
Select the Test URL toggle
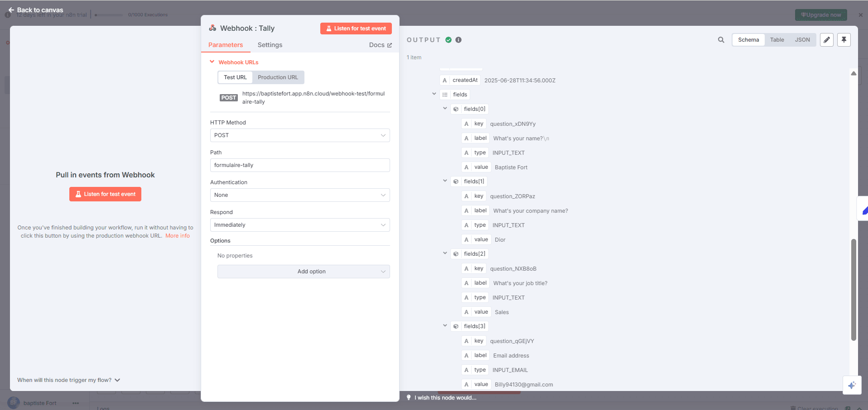coord(235,77)
